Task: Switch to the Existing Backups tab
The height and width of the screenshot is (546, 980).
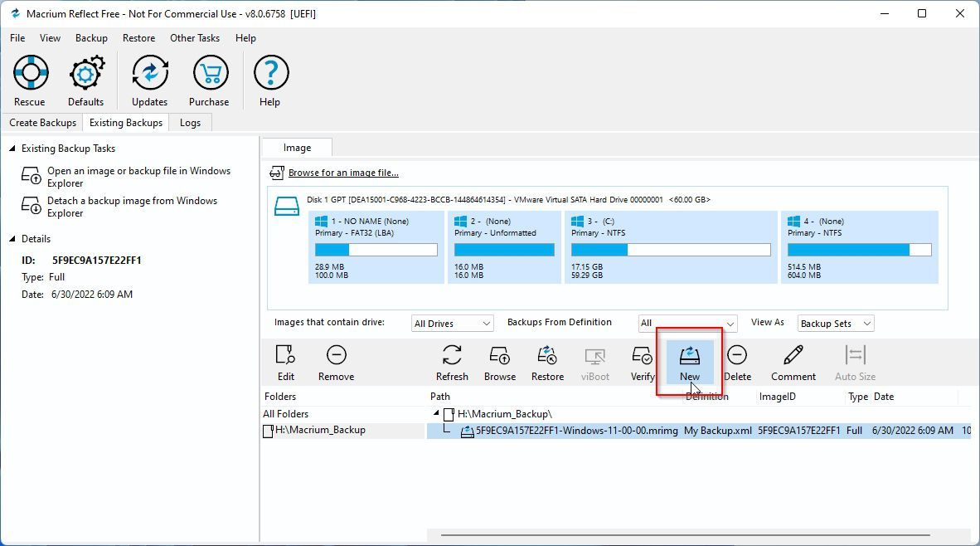Action: click(x=126, y=123)
